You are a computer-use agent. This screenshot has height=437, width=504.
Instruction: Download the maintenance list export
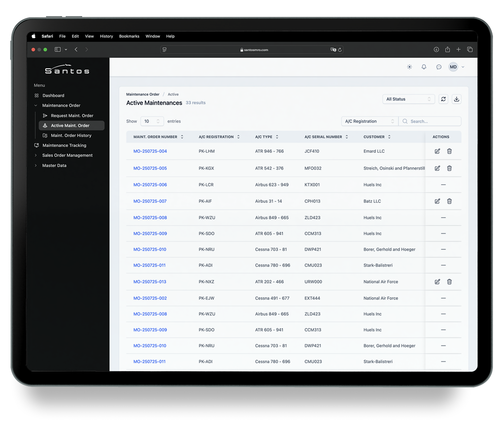point(457,99)
